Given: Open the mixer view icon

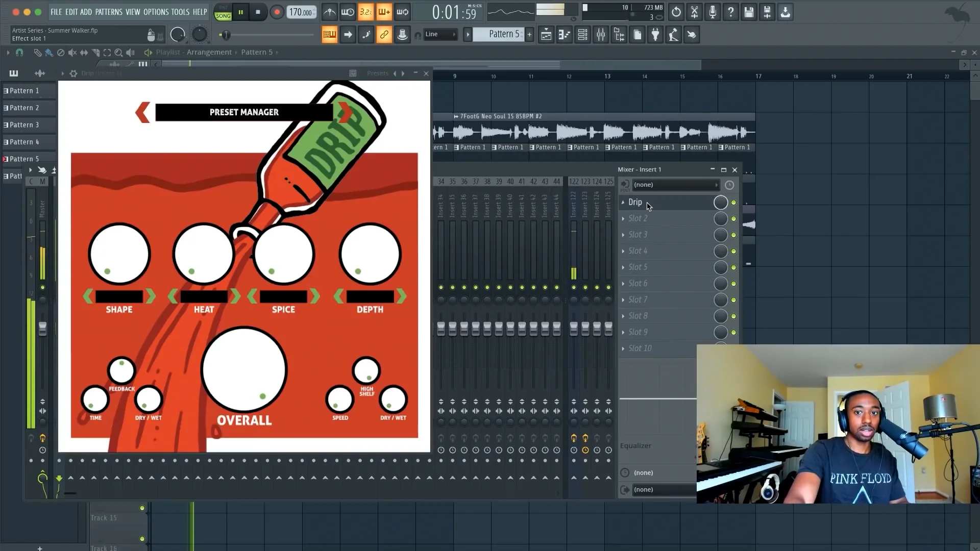Looking at the screenshot, I should tap(601, 35).
